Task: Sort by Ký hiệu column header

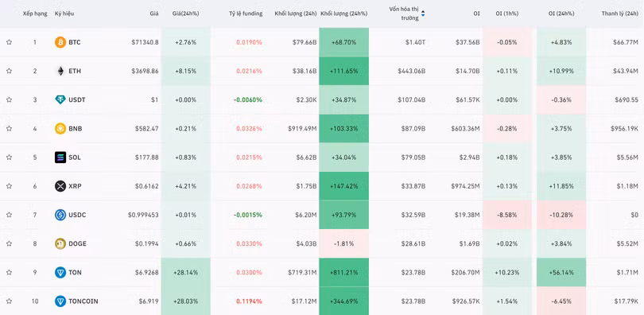Action: click(64, 14)
